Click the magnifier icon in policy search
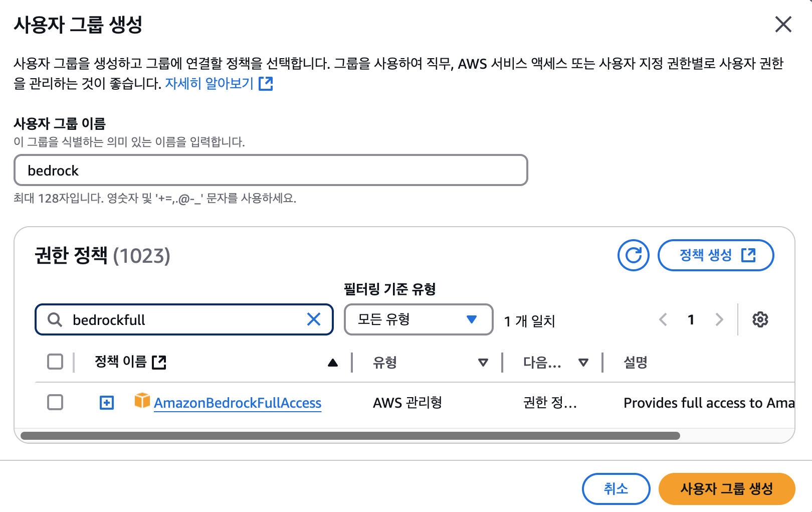Viewport: 812px width, 512px height. pos(55,319)
